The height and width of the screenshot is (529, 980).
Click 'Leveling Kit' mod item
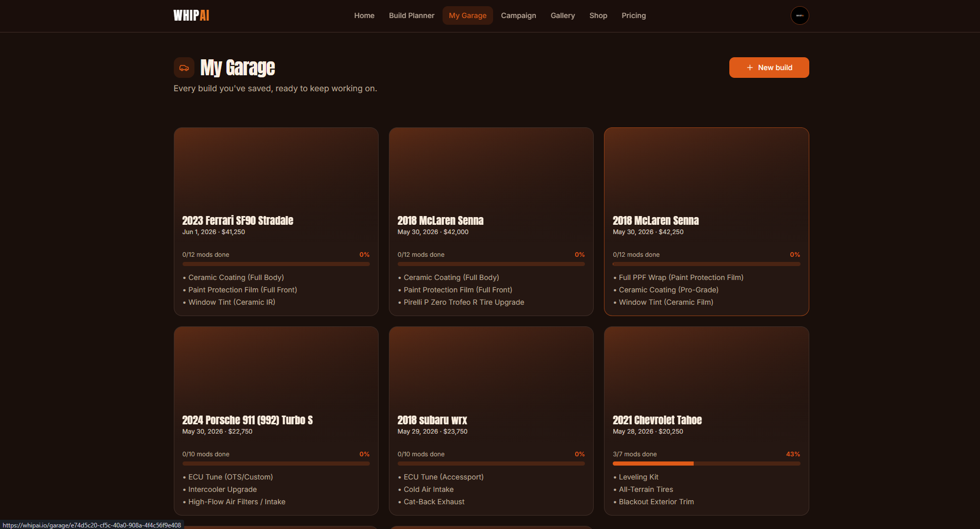point(639,477)
